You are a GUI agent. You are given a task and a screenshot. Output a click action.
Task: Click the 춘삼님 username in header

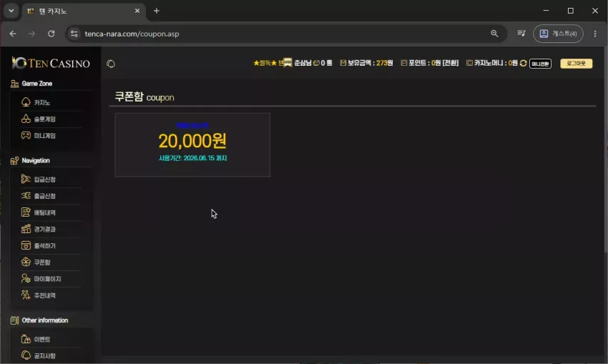point(303,63)
